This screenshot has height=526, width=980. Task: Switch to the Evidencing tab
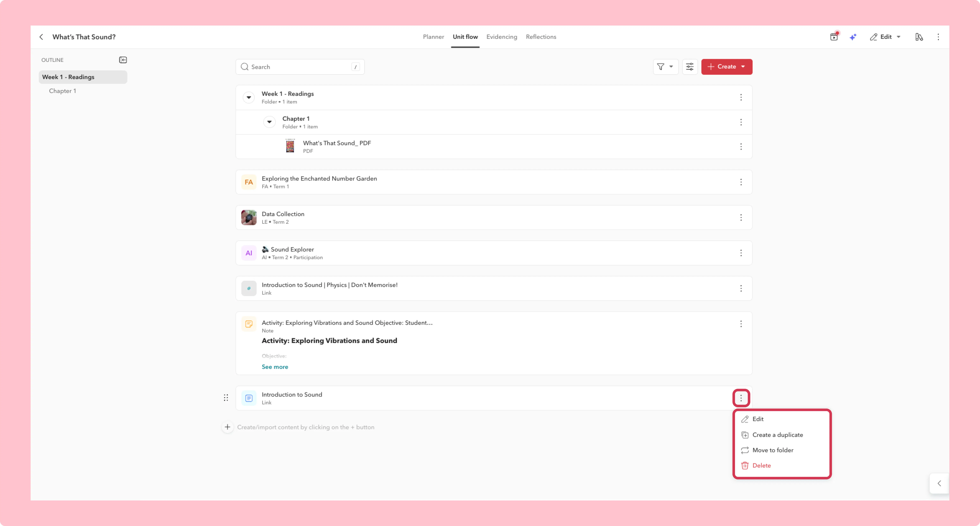click(x=501, y=37)
